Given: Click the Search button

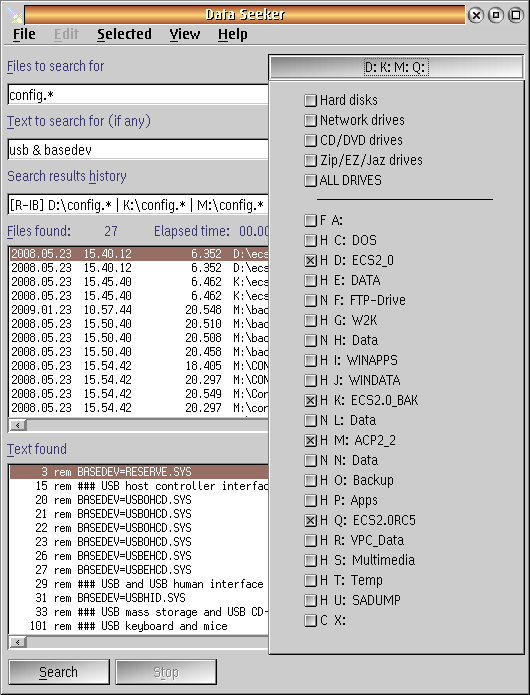Looking at the screenshot, I should click(59, 672).
